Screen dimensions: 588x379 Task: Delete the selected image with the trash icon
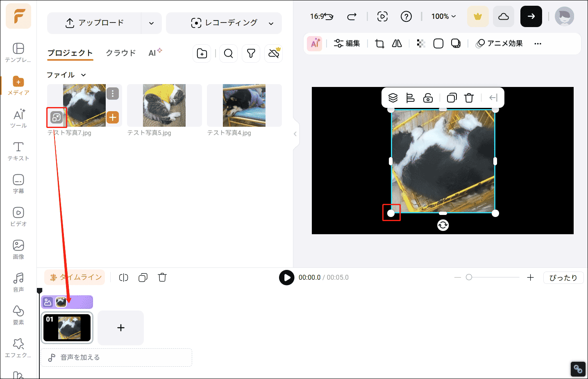click(469, 98)
